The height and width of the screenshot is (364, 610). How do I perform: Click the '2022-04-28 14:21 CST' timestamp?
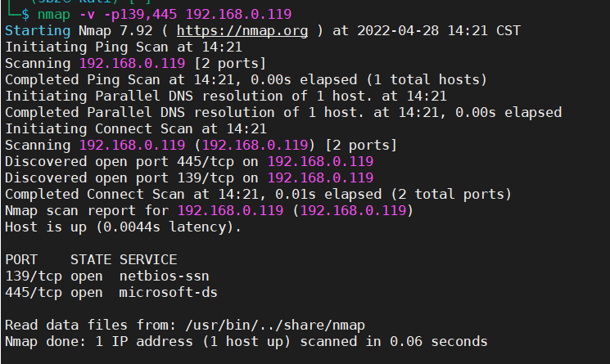[x=438, y=31]
